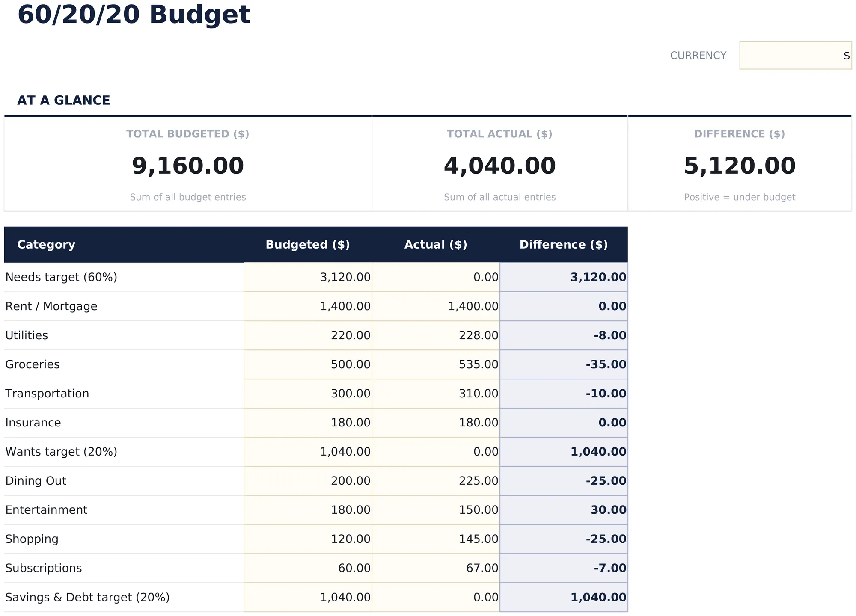Viewport: 856px width, 616px height.
Task: Click the CURRENCY label
Action: (x=698, y=56)
